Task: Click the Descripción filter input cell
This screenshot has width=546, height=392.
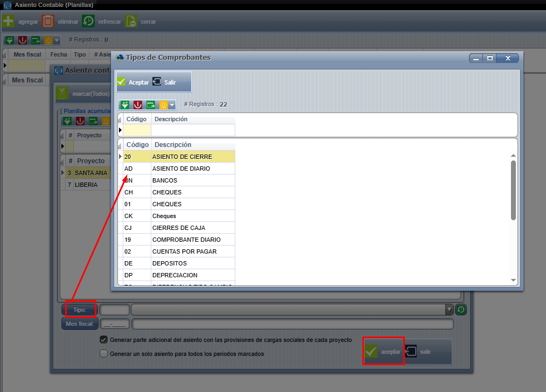Action: coord(193,130)
